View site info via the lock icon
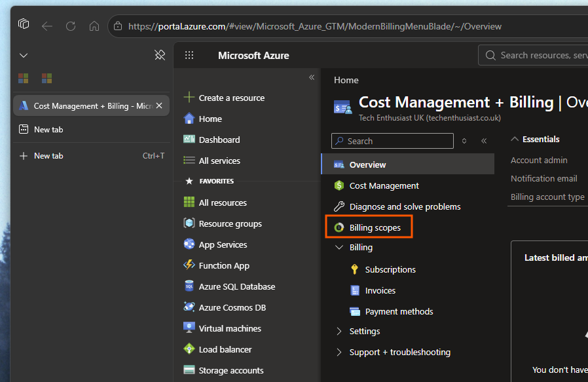Image resolution: width=588 pixels, height=382 pixels. [x=118, y=26]
